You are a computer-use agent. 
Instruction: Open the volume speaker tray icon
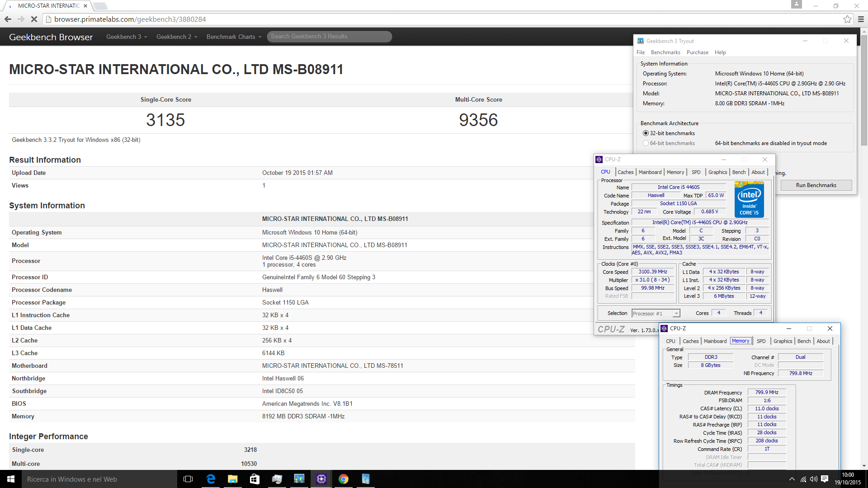pyautogui.click(x=814, y=479)
